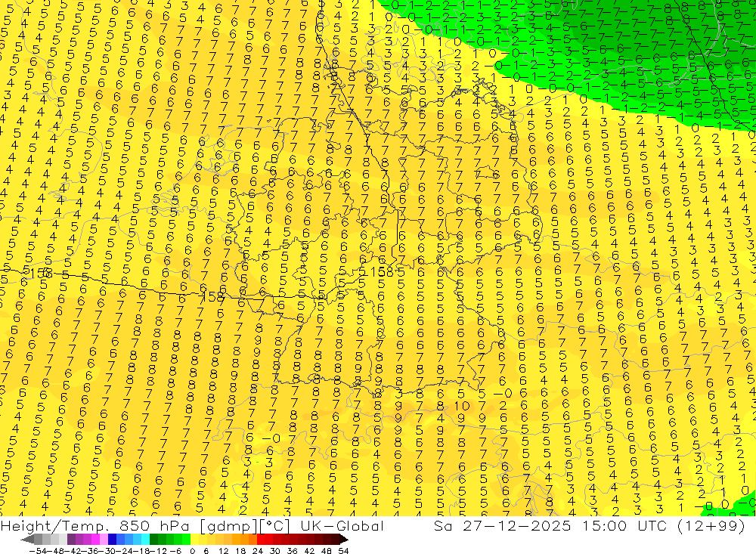Click the dark purple legend swatch above -42
This screenshot has height=554, width=756.
click(x=71, y=540)
